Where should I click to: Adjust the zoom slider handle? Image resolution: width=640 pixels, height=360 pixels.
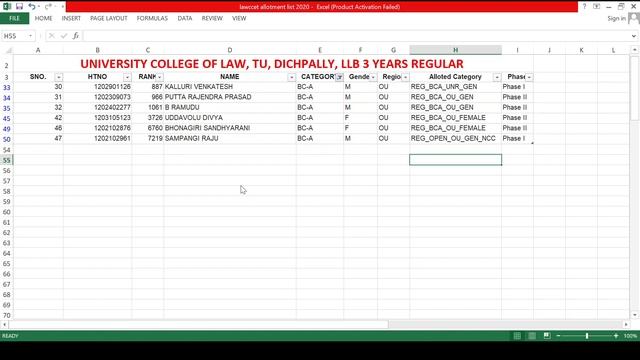point(587,336)
